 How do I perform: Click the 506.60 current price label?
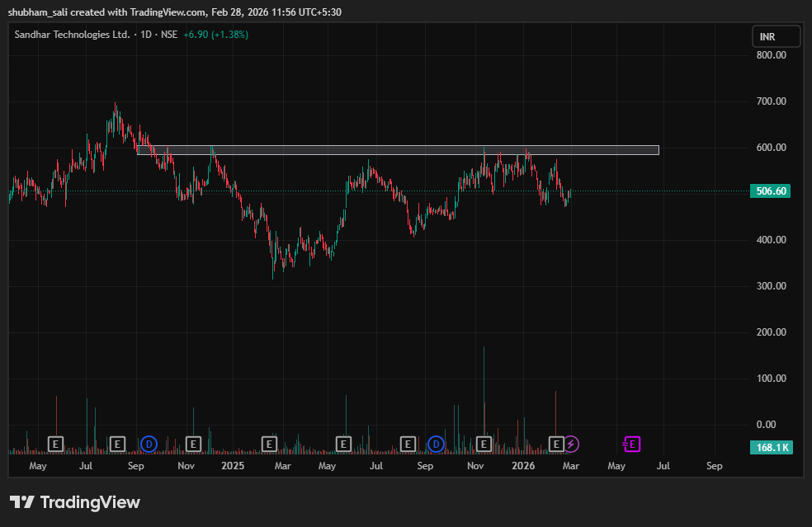tap(771, 191)
